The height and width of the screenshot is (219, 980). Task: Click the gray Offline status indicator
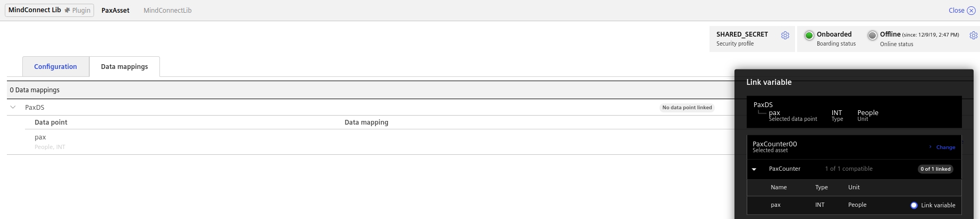[x=872, y=36]
